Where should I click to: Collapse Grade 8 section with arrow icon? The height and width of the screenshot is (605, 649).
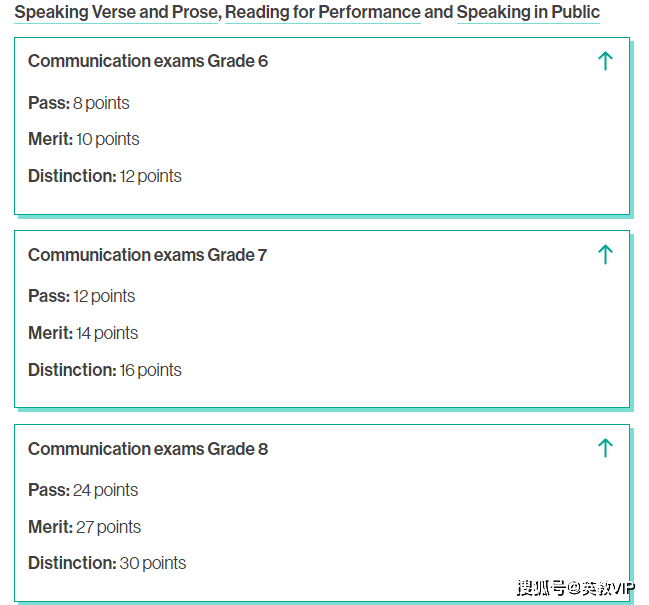point(605,448)
